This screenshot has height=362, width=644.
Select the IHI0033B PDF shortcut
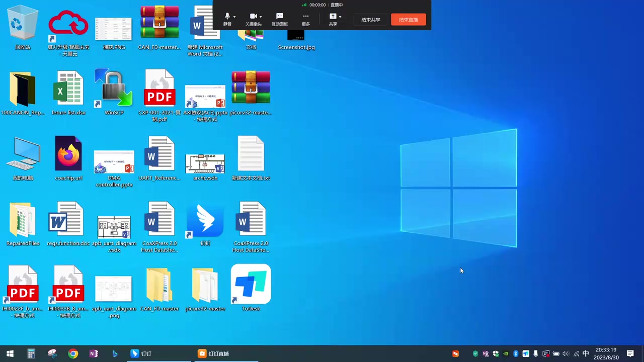(x=68, y=292)
